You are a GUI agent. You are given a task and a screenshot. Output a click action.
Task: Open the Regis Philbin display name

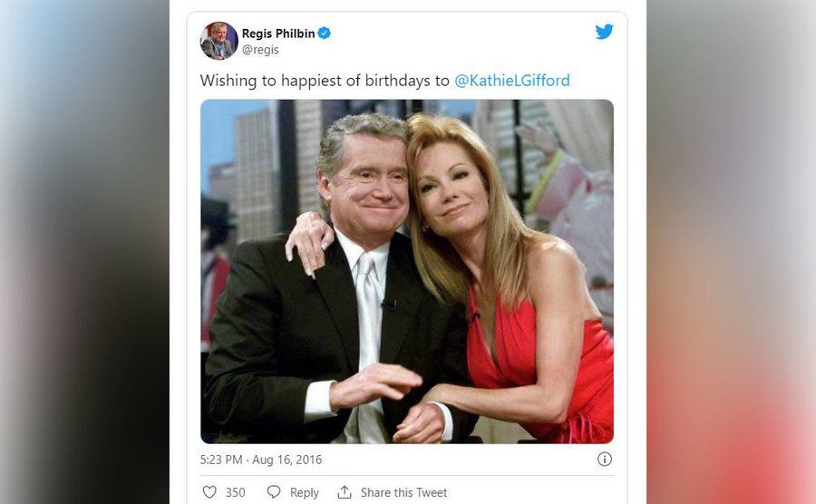277,34
